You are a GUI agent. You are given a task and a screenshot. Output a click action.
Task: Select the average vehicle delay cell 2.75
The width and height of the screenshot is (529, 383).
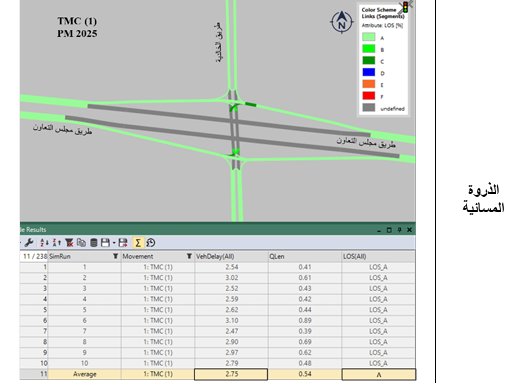pos(231,374)
